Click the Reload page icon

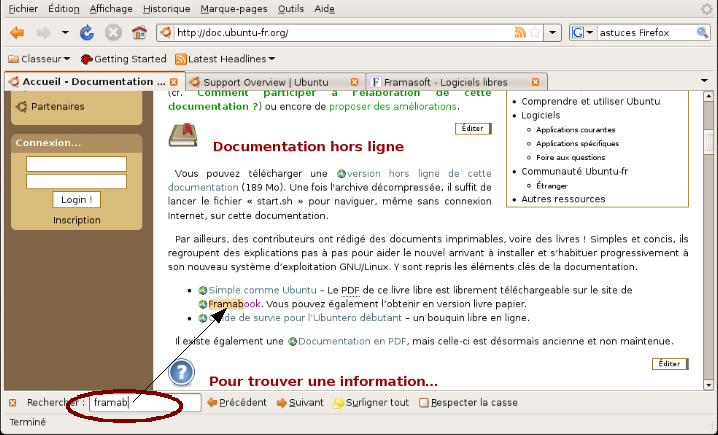tap(87, 32)
